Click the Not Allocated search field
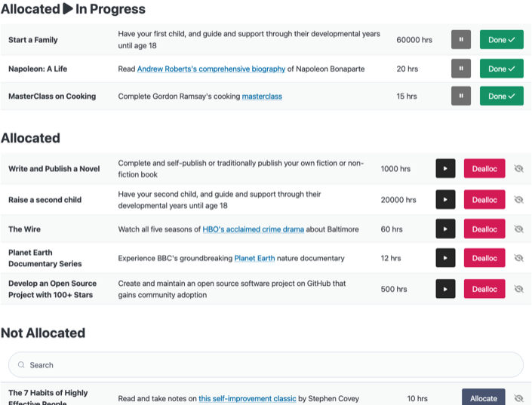 click(x=266, y=365)
